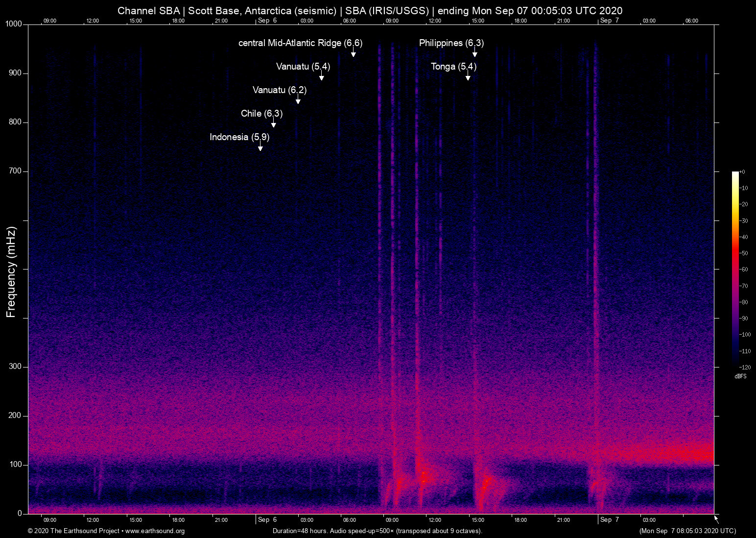Click the Mon Sep 7 08:05:03 timestamp
The height and width of the screenshot is (538, 756).
point(687,531)
